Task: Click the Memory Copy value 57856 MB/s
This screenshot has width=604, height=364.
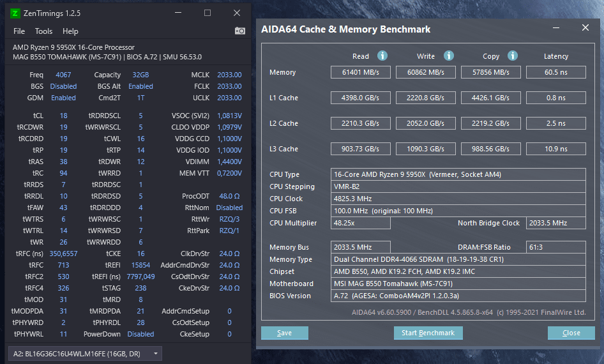Action: point(491,72)
